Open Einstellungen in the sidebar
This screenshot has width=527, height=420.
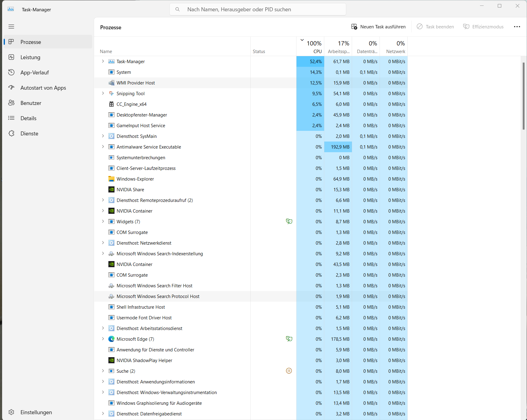(x=48, y=412)
